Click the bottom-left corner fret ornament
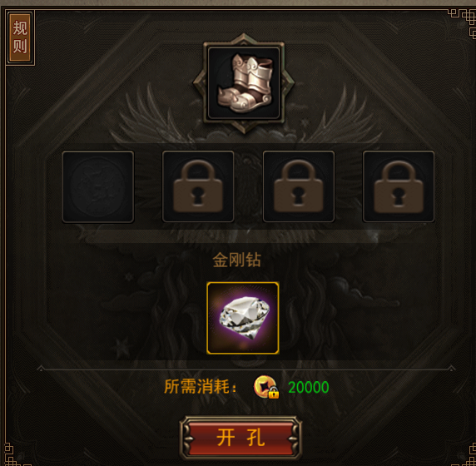This screenshot has height=466, width=476. (12, 454)
